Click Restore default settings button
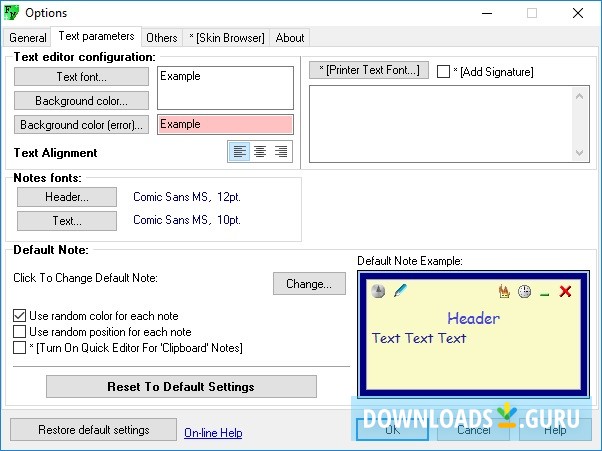The width and height of the screenshot is (602, 451). click(93, 430)
